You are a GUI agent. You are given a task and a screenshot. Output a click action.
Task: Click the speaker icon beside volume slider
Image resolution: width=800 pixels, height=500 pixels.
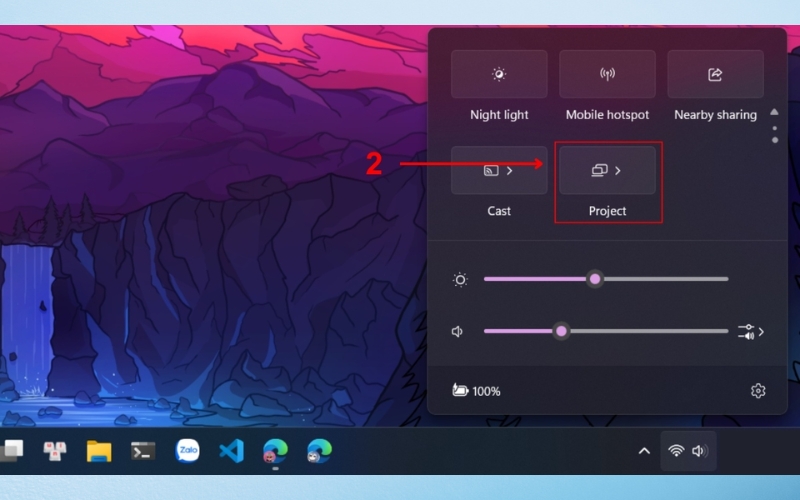pyautogui.click(x=458, y=332)
